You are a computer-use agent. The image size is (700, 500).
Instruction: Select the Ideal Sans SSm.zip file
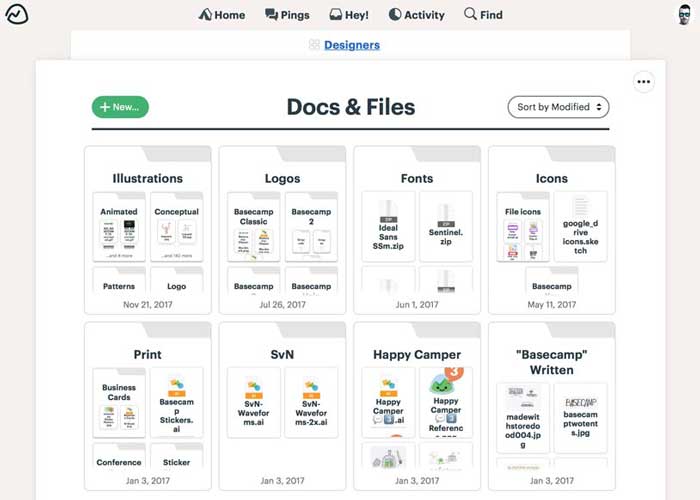click(x=388, y=227)
